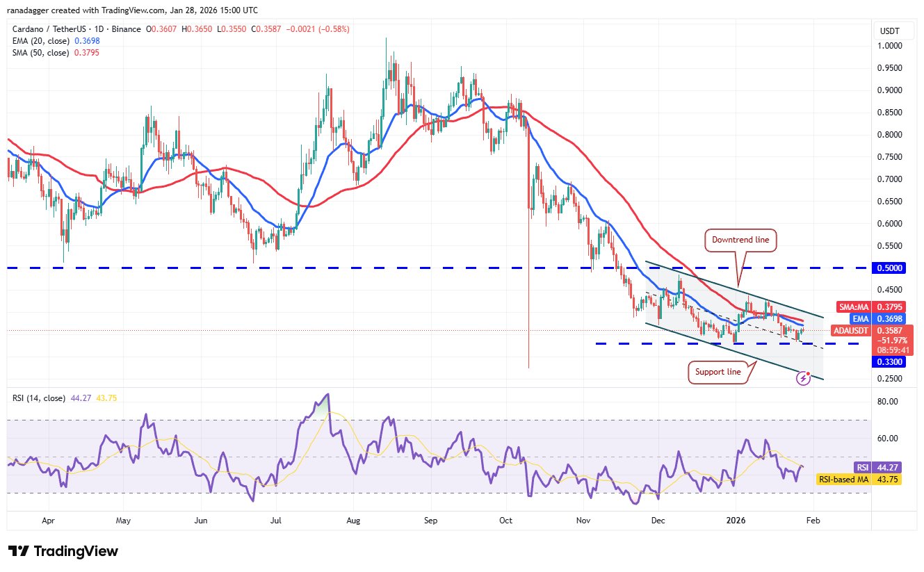This screenshot has width=924, height=572.
Task: Click the yellow RSI-based MA 43.75 tag
Action: pos(859,479)
